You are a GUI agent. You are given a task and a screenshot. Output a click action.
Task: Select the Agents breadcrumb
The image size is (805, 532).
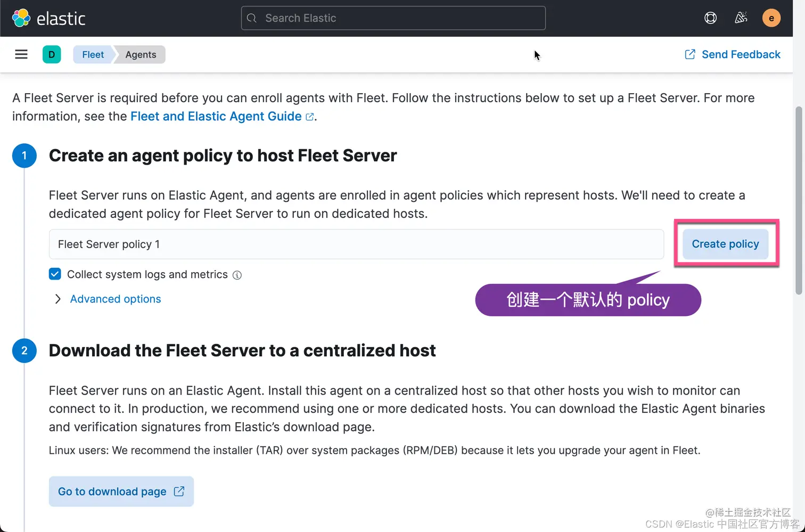(141, 54)
